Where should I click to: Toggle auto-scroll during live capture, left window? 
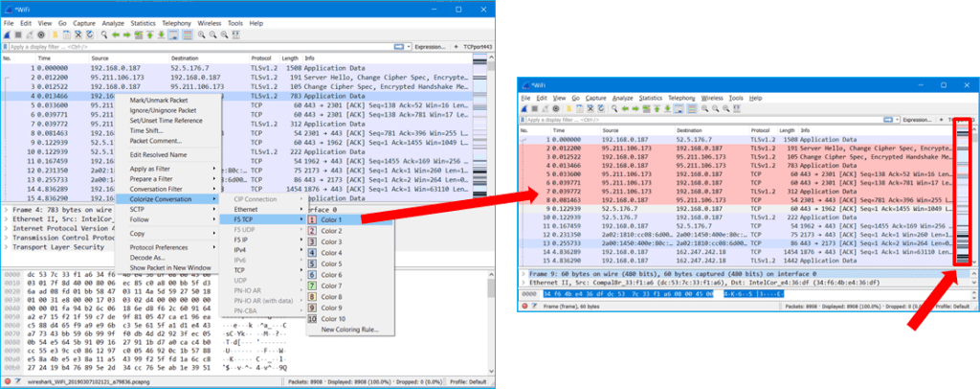click(173, 35)
